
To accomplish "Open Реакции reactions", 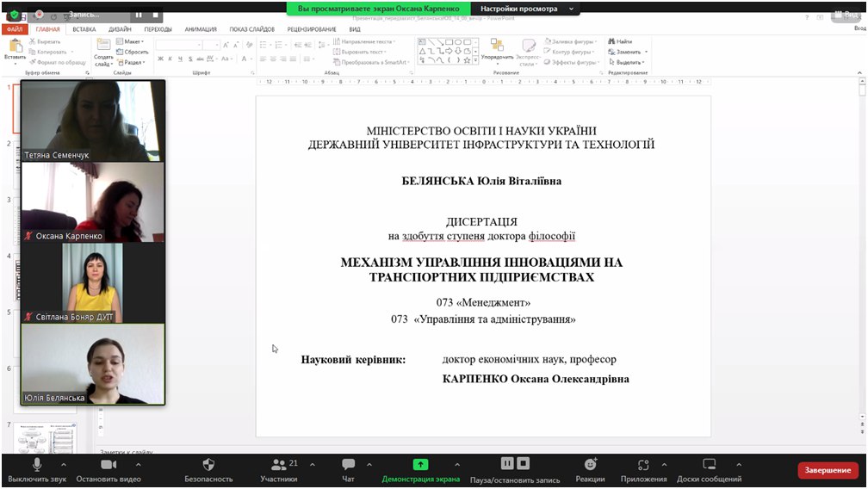I will click(x=590, y=471).
